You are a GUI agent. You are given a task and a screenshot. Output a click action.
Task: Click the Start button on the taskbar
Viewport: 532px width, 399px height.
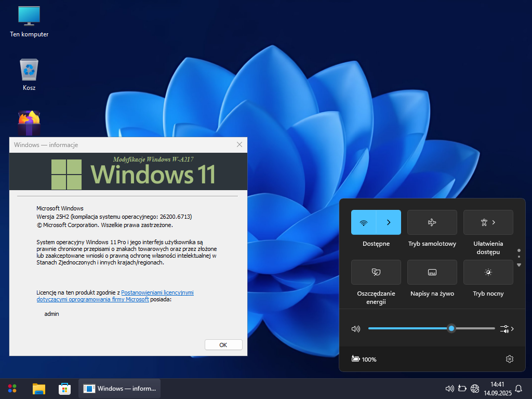pyautogui.click(x=12, y=389)
